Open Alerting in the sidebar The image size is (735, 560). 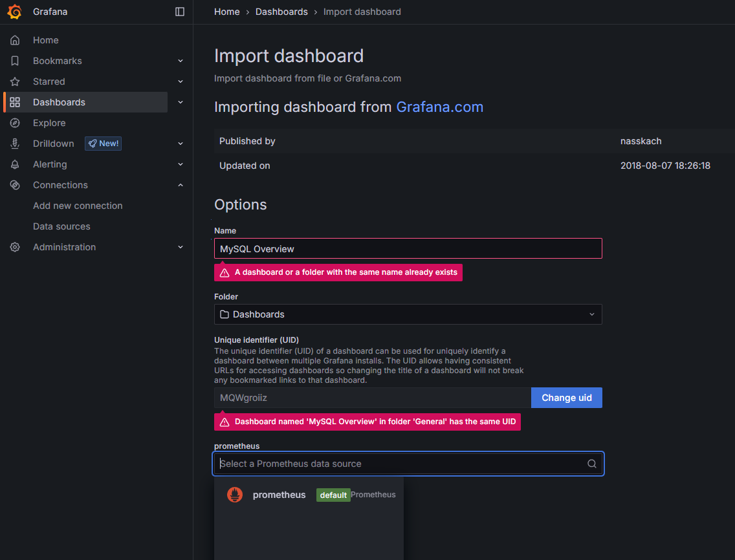coord(50,164)
